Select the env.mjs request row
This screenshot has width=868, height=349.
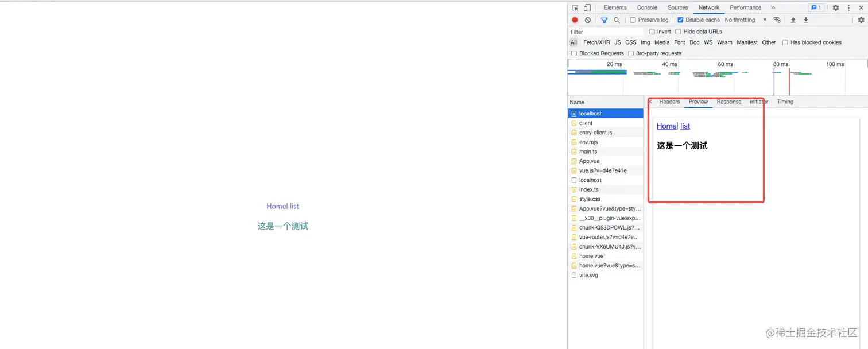606,142
